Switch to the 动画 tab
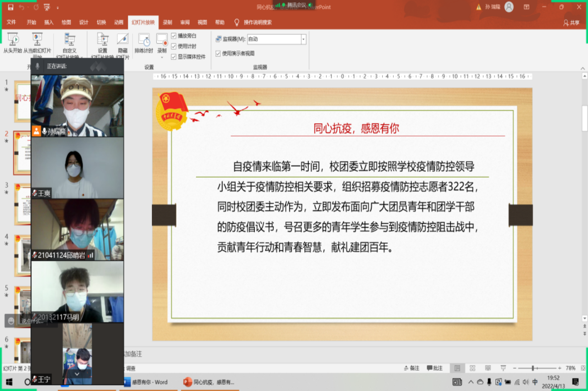Viewport: 588px width, 391px height. pos(119,22)
